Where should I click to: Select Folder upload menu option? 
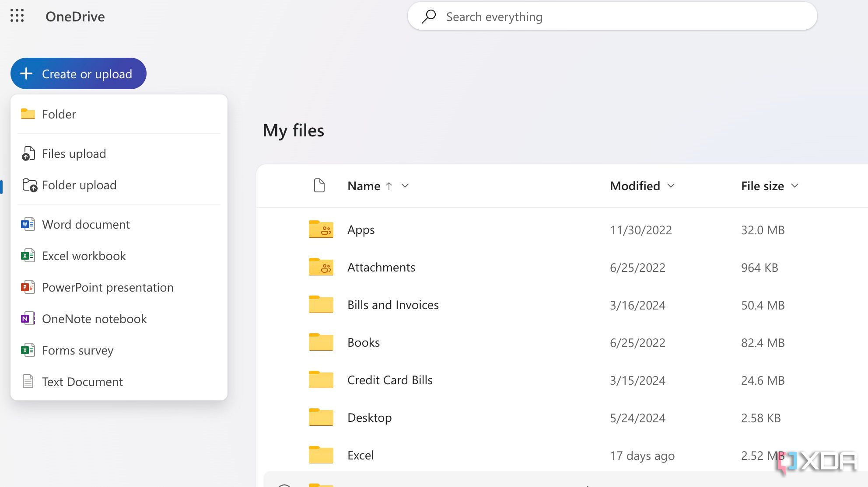pos(119,185)
